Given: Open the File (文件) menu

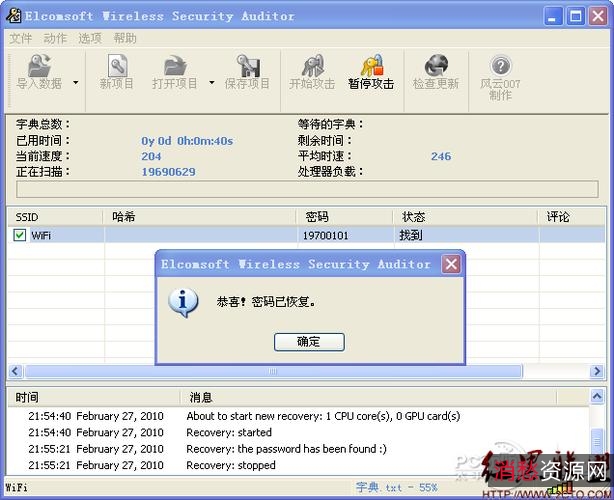Looking at the screenshot, I should [20, 38].
